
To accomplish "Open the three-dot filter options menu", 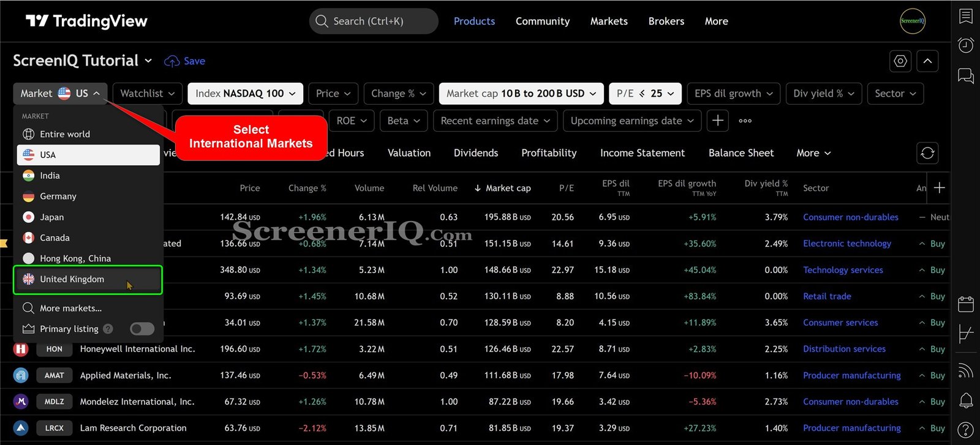I will coord(745,121).
